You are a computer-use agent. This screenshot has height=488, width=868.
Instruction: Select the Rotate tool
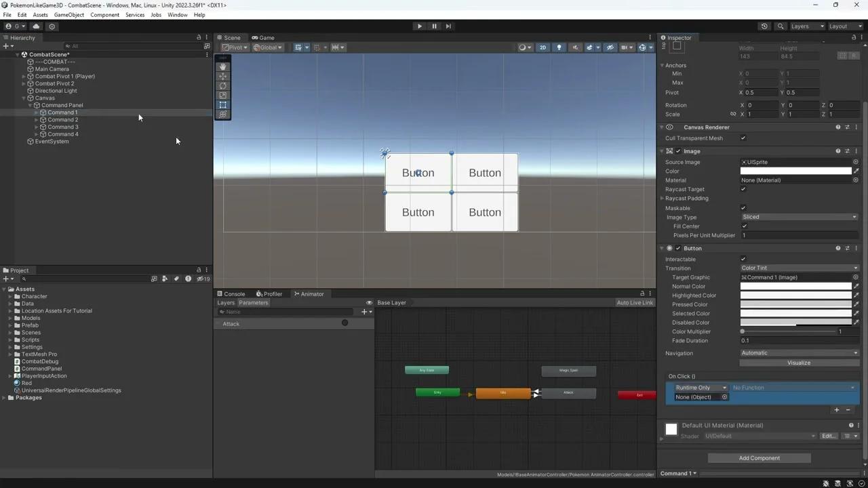[222, 86]
